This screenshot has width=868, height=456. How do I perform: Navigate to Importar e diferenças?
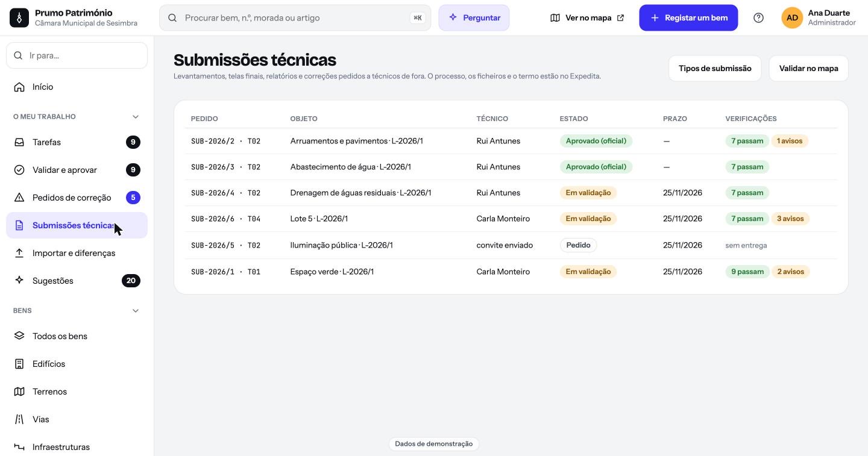(77, 254)
